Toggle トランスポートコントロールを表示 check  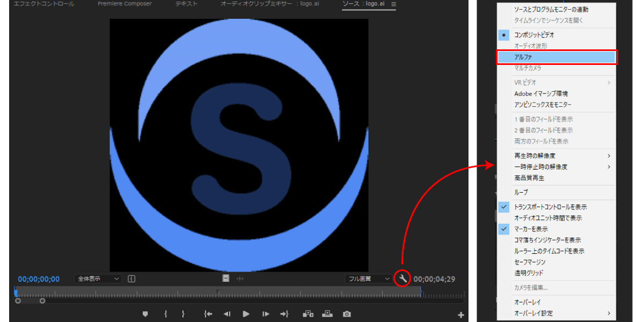[x=557, y=207]
